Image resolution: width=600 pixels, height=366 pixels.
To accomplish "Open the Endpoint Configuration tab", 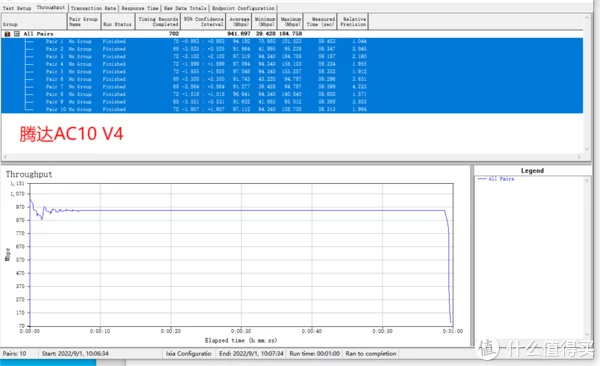I will [x=243, y=8].
